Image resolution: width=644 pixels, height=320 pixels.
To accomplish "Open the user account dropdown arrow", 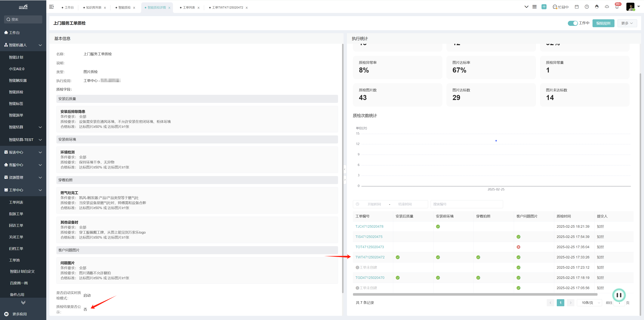I will [x=638, y=7].
